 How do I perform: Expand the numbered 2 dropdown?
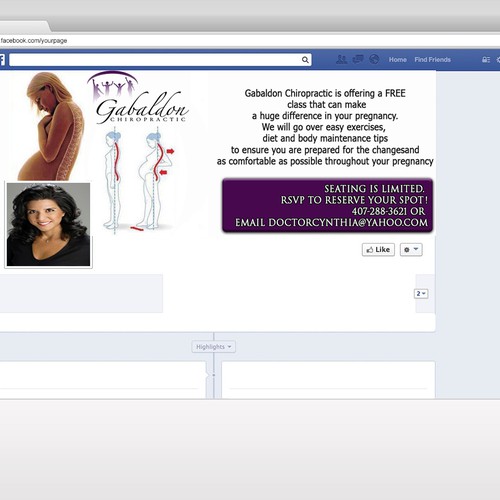click(421, 294)
